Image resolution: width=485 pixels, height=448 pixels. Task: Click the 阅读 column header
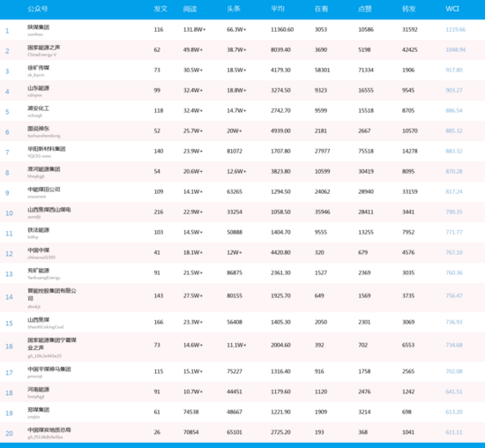pos(190,9)
